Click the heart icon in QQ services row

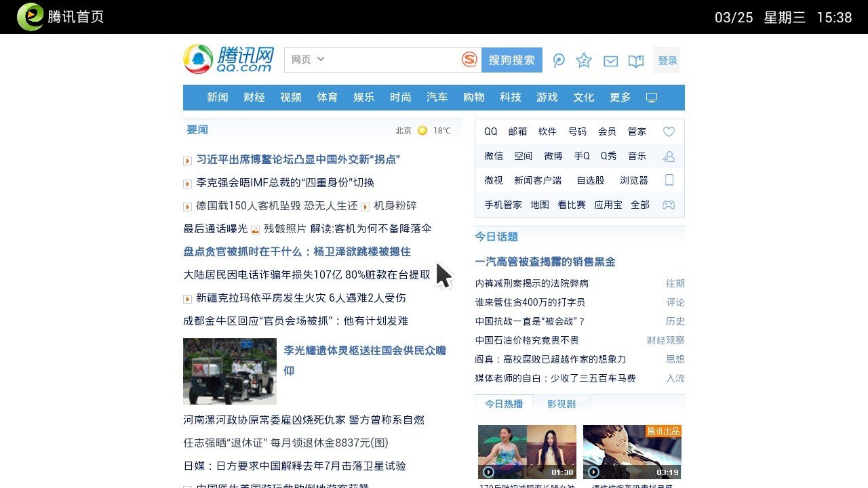[669, 131]
